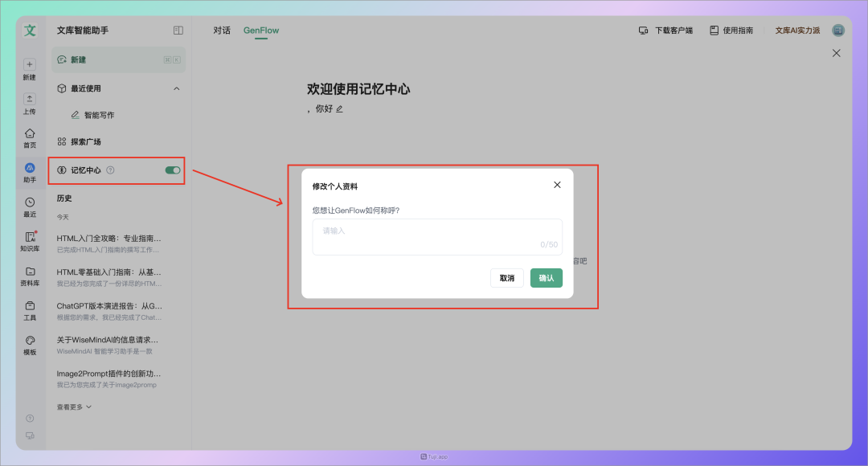This screenshot has width=868, height=466.
Task: Click the 请输入 name input field
Action: pyautogui.click(x=436, y=236)
